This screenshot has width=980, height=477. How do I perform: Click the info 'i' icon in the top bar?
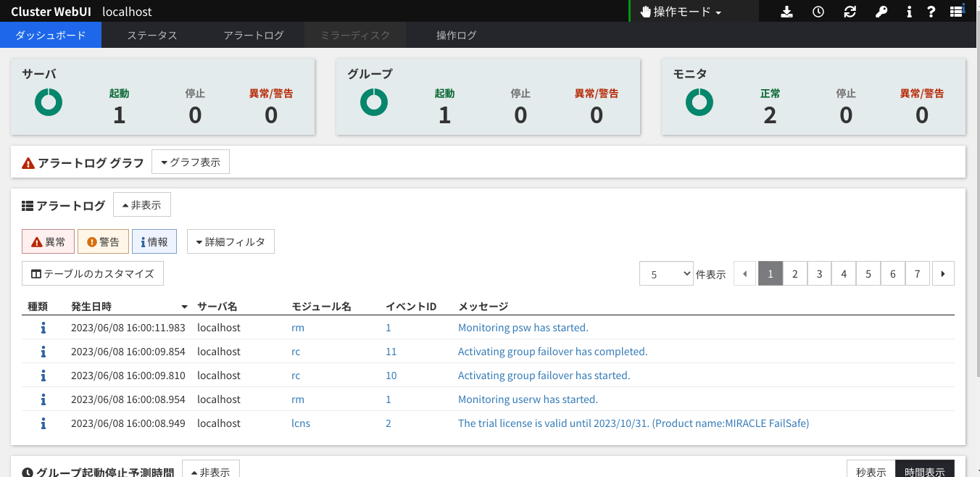[909, 12]
